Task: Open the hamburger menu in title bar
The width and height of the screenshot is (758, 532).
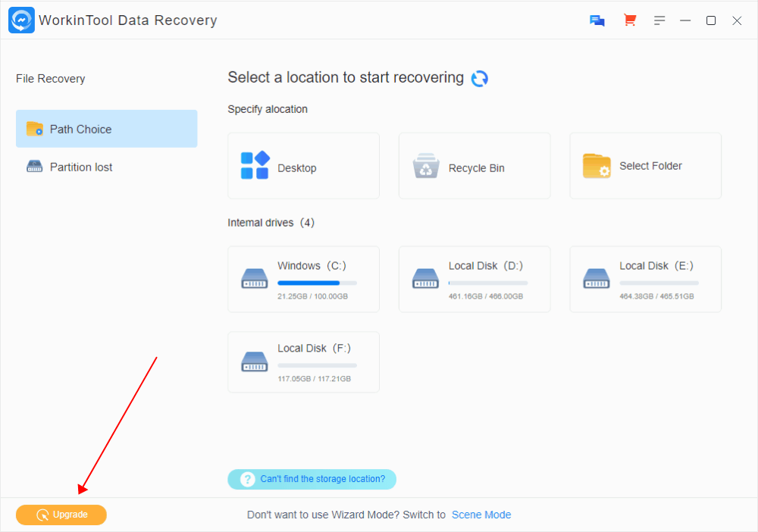Action: [659, 20]
